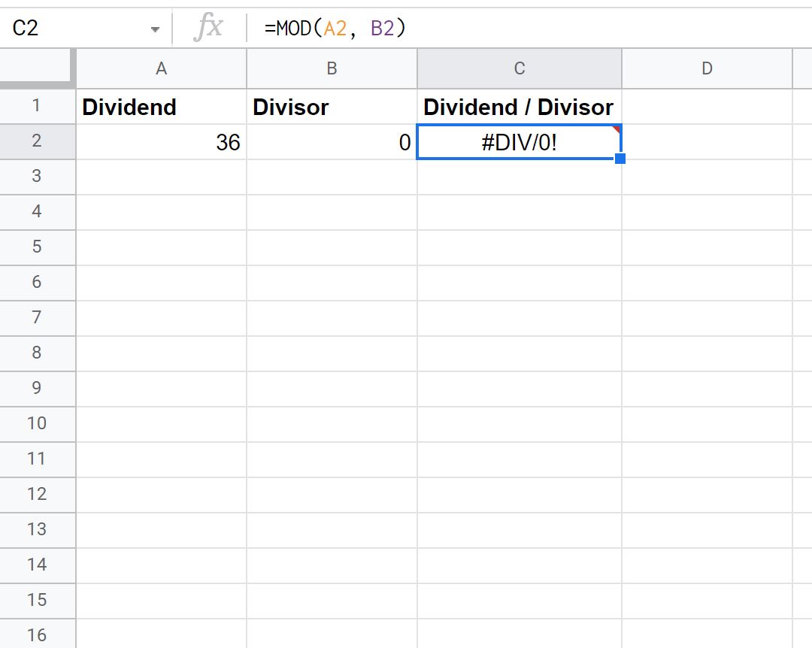
Task: Select row 3 header
Action: pyautogui.click(x=36, y=176)
